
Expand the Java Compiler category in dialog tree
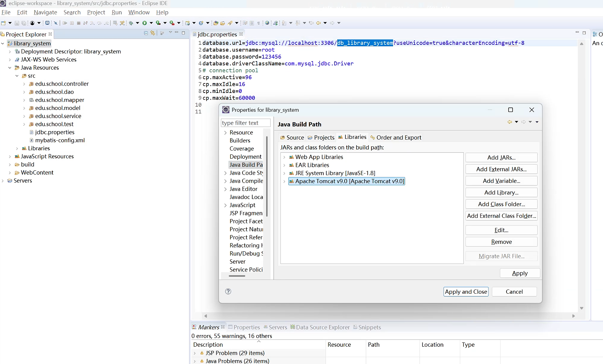point(226,181)
